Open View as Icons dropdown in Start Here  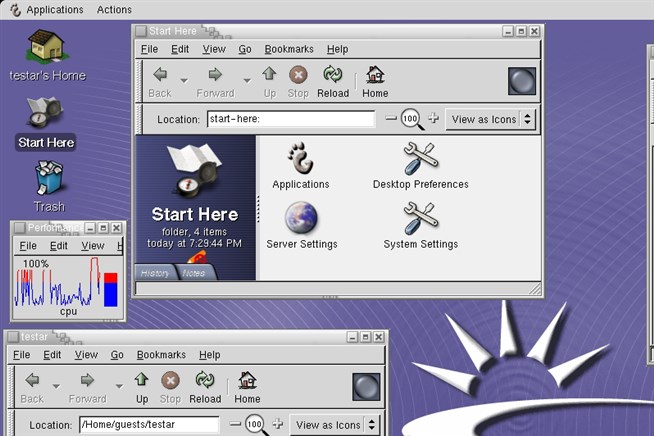pos(490,119)
